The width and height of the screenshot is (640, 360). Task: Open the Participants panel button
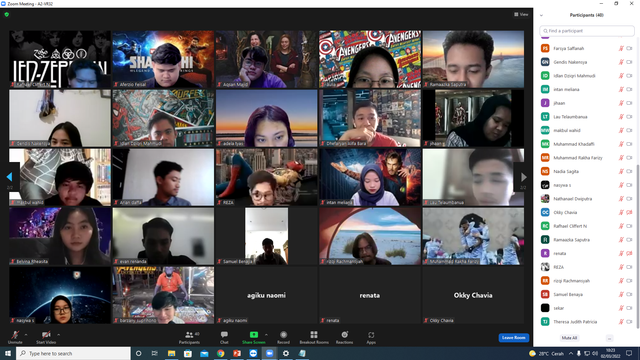tap(189, 338)
